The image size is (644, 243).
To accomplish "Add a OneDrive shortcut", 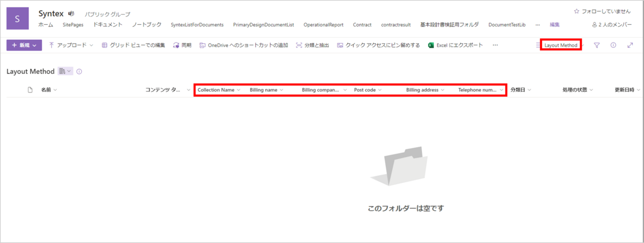I will click(244, 46).
